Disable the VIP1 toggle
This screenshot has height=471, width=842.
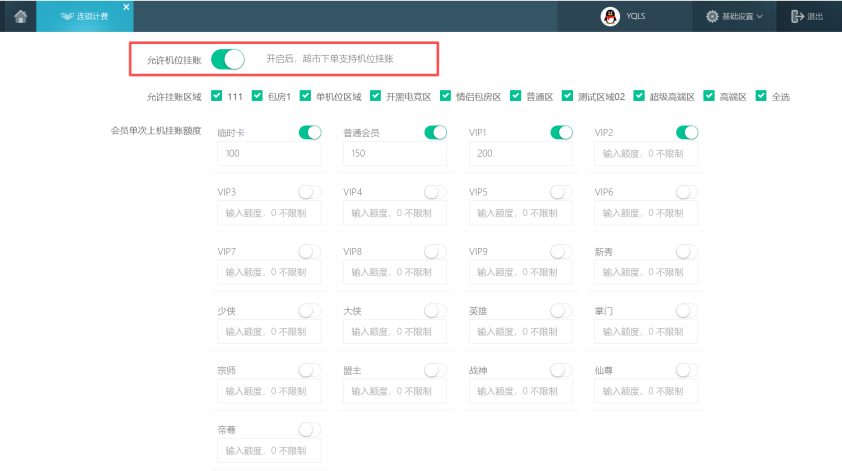click(561, 133)
